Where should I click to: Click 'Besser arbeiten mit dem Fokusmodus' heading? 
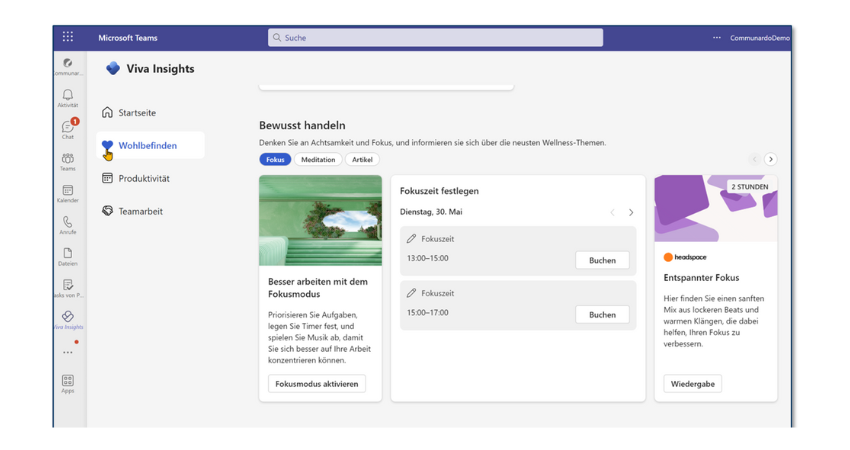(318, 288)
